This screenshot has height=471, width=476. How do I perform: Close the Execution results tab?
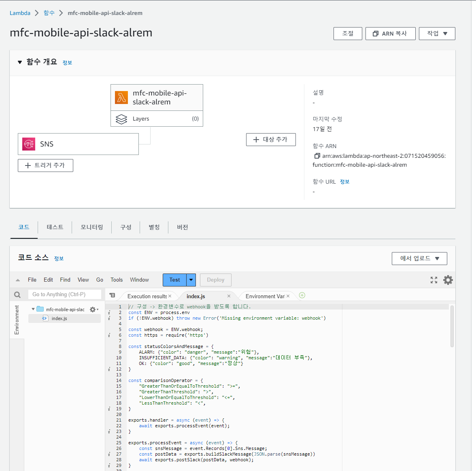170,296
